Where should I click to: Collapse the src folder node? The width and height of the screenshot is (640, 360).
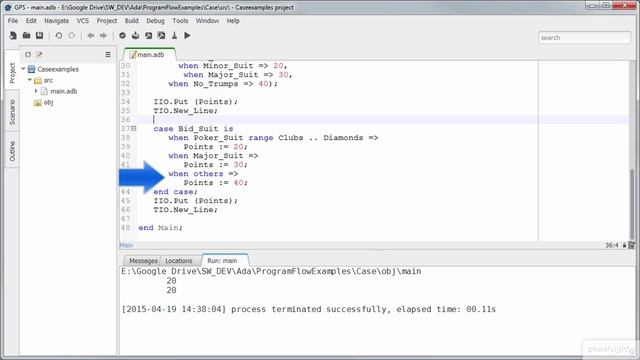pyautogui.click(x=30, y=80)
